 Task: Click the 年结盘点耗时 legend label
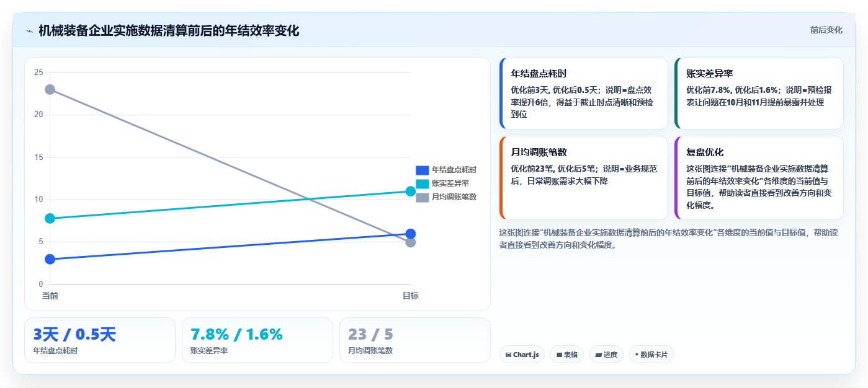coord(454,170)
